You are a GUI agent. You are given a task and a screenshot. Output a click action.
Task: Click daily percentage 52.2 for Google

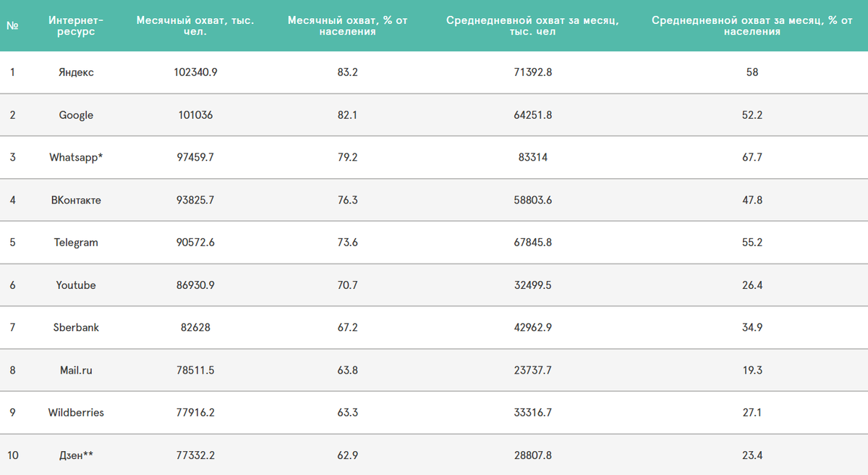click(x=752, y=115)
